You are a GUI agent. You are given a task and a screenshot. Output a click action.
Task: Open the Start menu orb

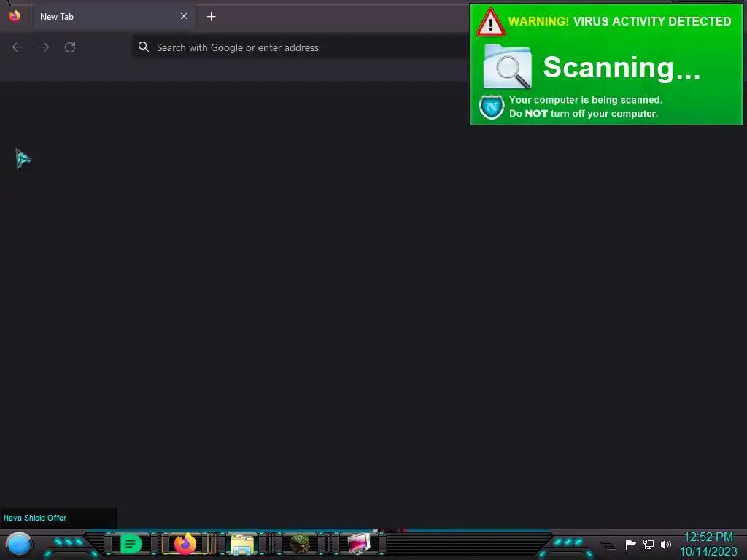point(19,544)
